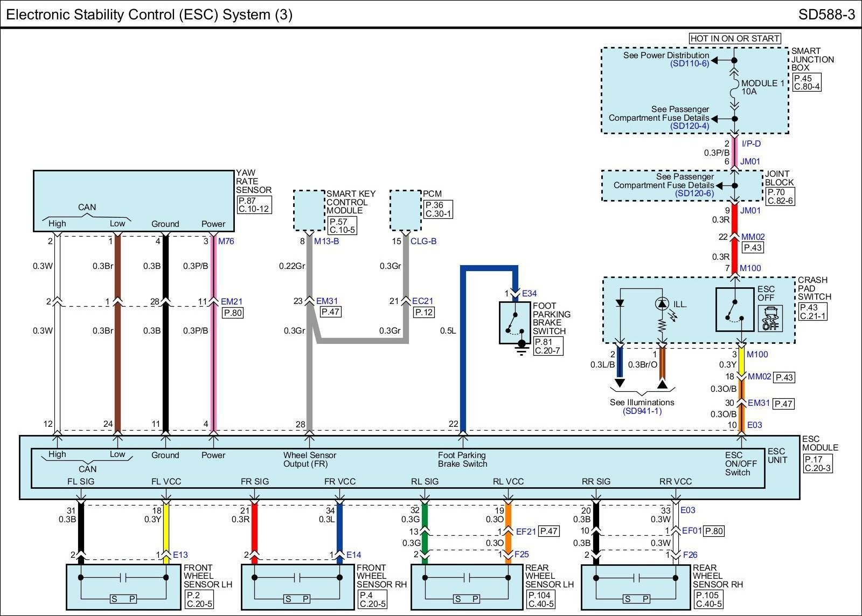Click the diode symbol in crash pad switch
This screenshot has height=616, width=862.
click(620, 303)
